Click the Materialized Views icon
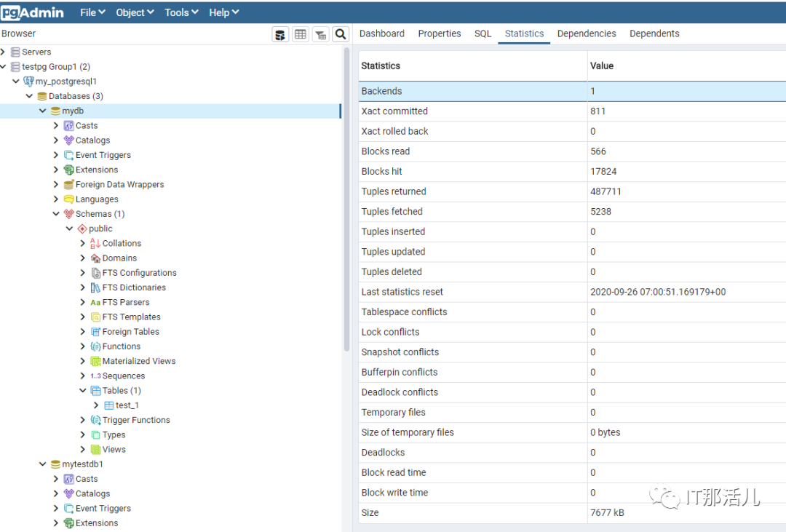The image size is (786, 532). [x=95, y=361]
